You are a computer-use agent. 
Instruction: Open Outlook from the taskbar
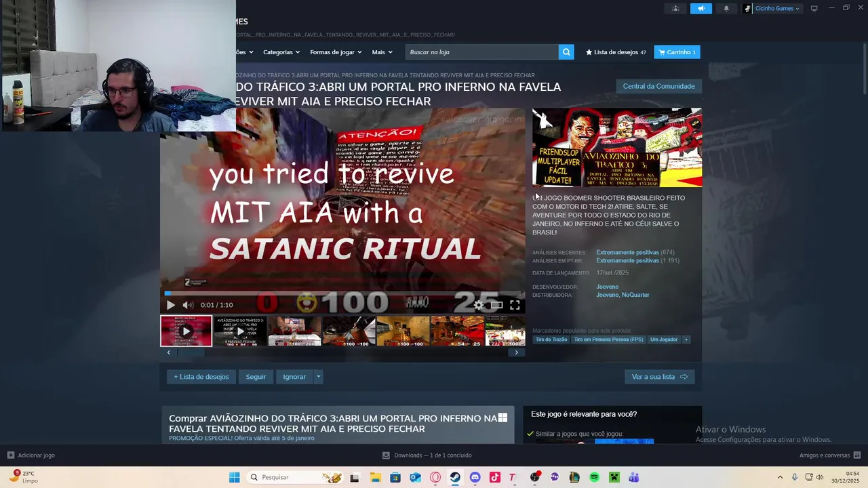click(415, 477)
